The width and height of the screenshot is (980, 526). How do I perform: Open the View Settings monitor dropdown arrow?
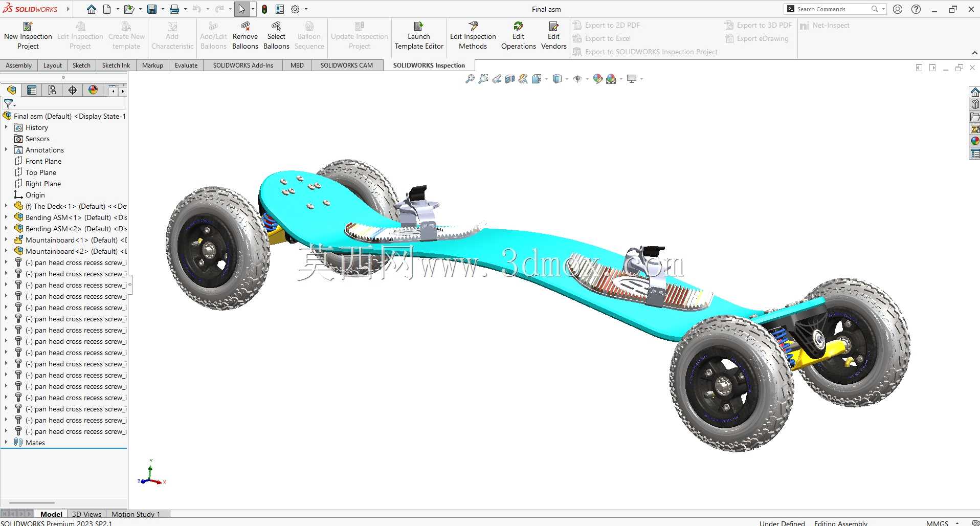coord(641,79)
